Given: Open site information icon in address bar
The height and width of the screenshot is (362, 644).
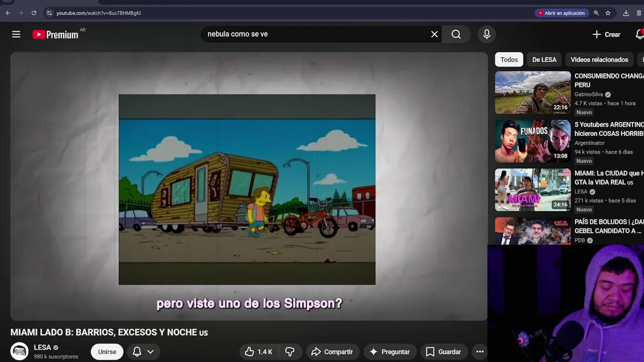Looking at the screenshot, I should [x=49, y=13].
